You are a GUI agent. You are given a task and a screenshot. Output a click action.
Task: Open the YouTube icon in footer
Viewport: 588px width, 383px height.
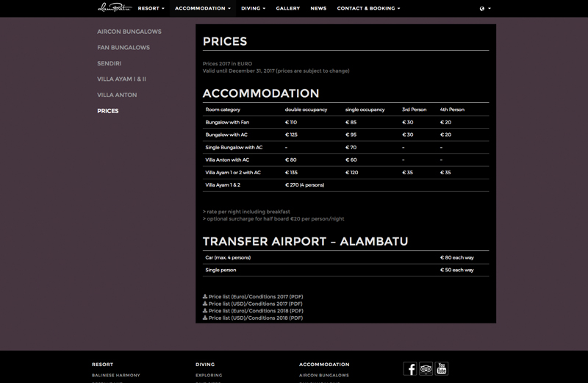pos(442,369)
